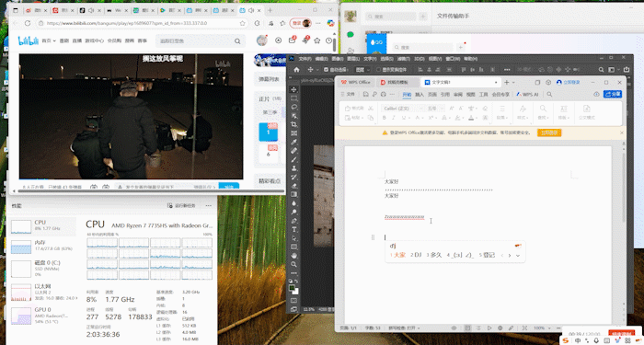Open search magnifier in WPS menu bar

[x=549, y=95]
